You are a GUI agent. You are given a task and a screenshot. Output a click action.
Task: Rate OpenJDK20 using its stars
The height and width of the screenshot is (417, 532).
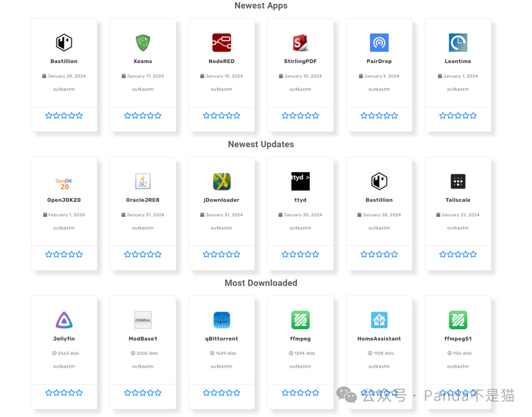point(64,254)
